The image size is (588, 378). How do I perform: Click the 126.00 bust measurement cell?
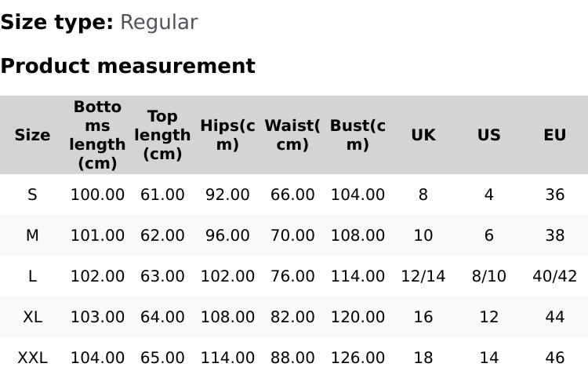coord(358,358)
